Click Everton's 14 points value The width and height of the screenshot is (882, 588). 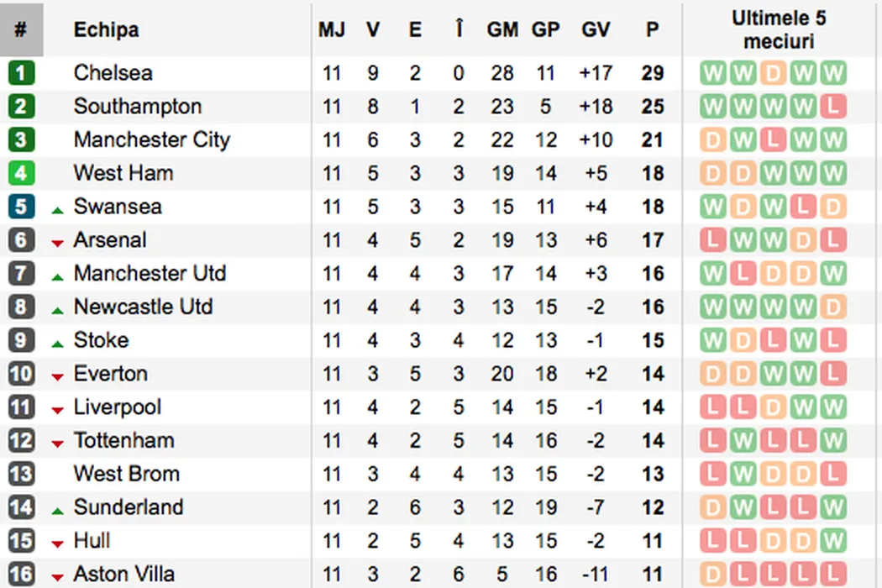653,374
